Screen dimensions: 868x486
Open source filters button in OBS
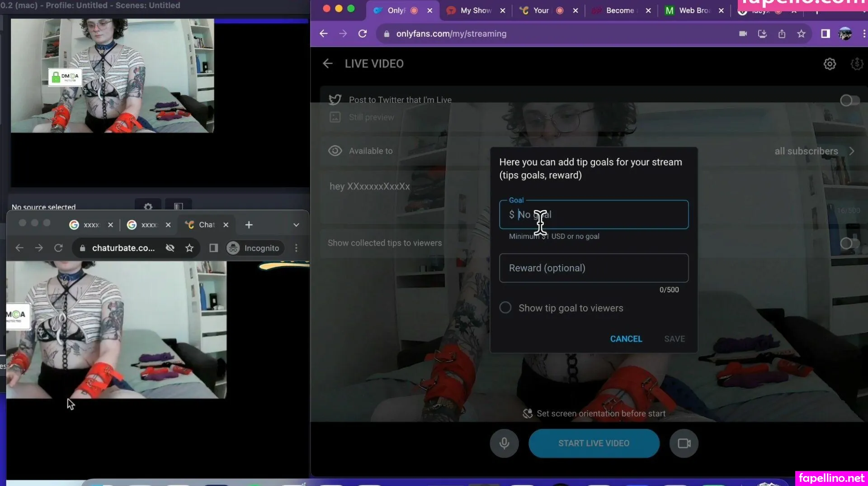pyautogui.click(x=179, y=206)
